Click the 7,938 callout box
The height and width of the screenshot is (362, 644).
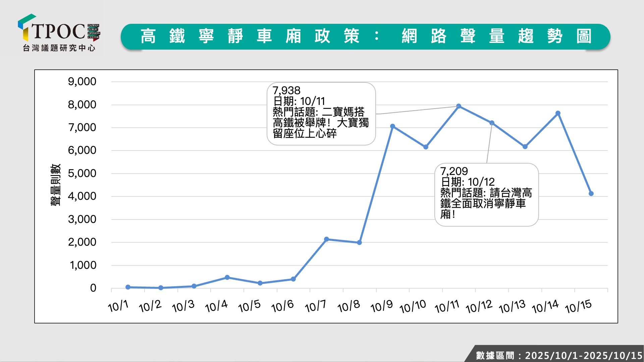coord(321,114)
